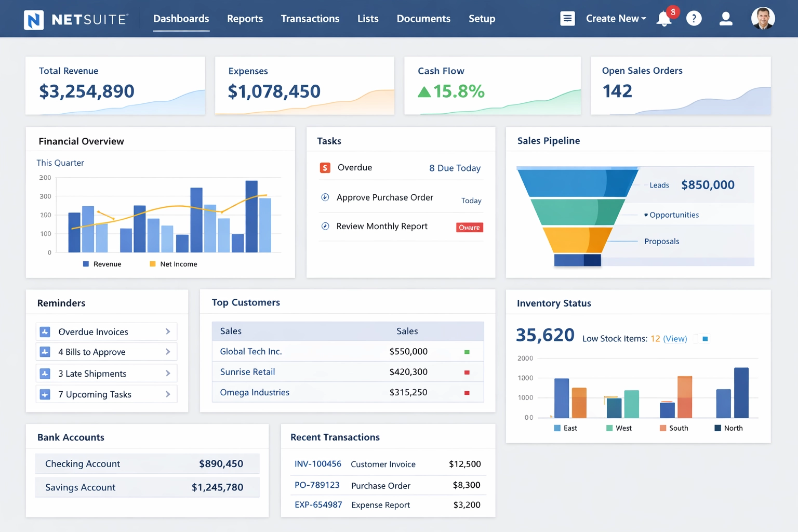Select the user account person icon
Screen dimensions: 798x532
[726, 18]
